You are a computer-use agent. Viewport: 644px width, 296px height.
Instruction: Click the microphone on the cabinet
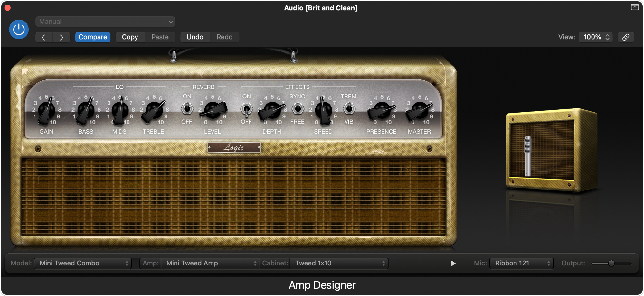click(527, 156)
